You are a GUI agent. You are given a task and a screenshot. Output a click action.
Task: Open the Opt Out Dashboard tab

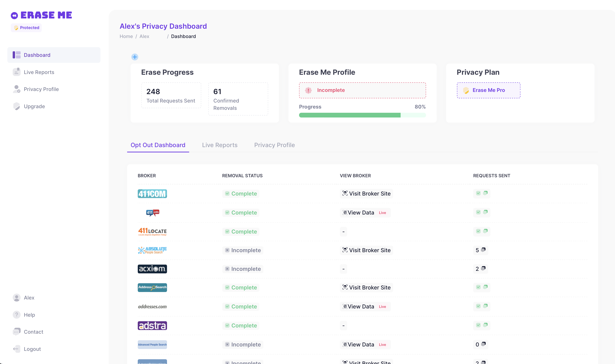click(x=158, y=145)
